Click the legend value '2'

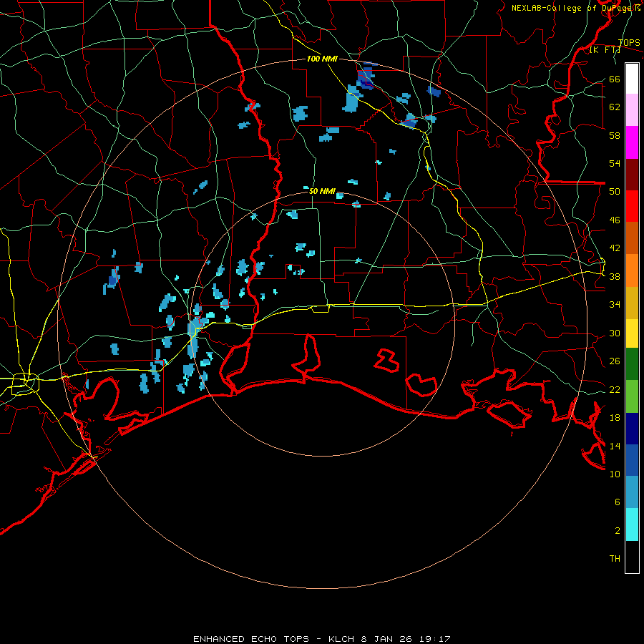click(x=618, y=531)
